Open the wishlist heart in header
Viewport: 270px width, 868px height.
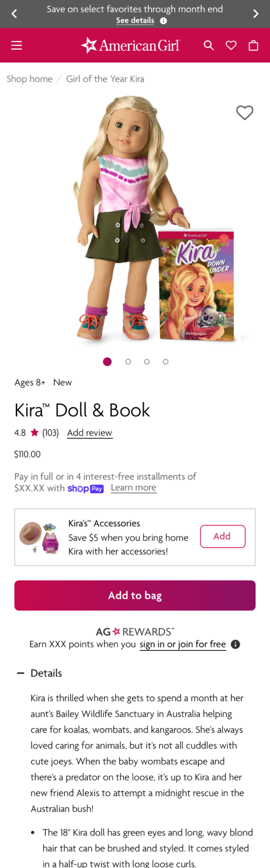click(x=231, y=46)
